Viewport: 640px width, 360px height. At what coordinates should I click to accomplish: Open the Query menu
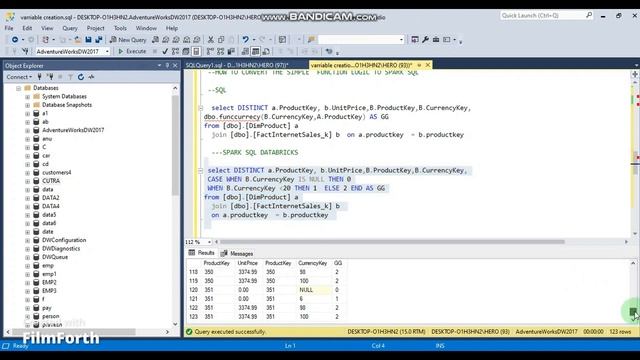click(x=70, y=28)
